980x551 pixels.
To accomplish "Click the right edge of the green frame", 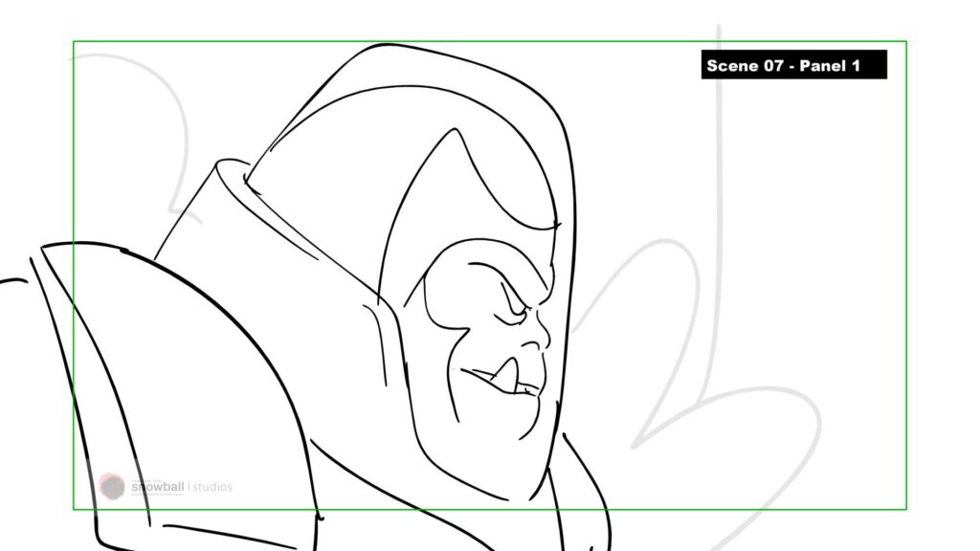I will point(905,287).
